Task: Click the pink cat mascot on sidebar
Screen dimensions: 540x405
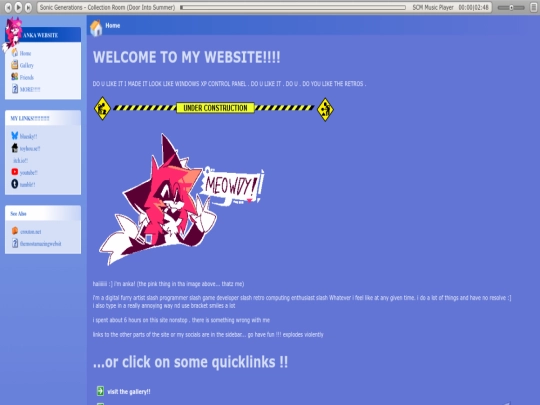Action: (x=12, y=34)
